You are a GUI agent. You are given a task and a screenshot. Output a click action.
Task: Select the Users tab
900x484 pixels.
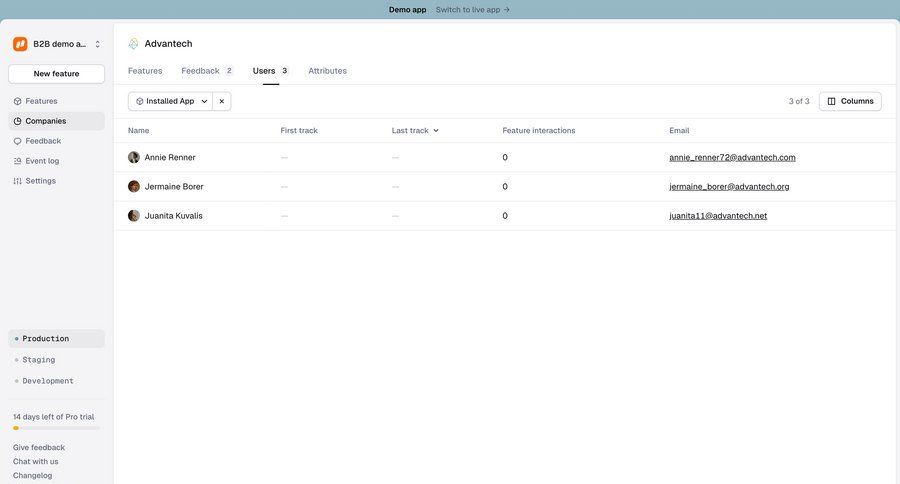coord(270,71)
